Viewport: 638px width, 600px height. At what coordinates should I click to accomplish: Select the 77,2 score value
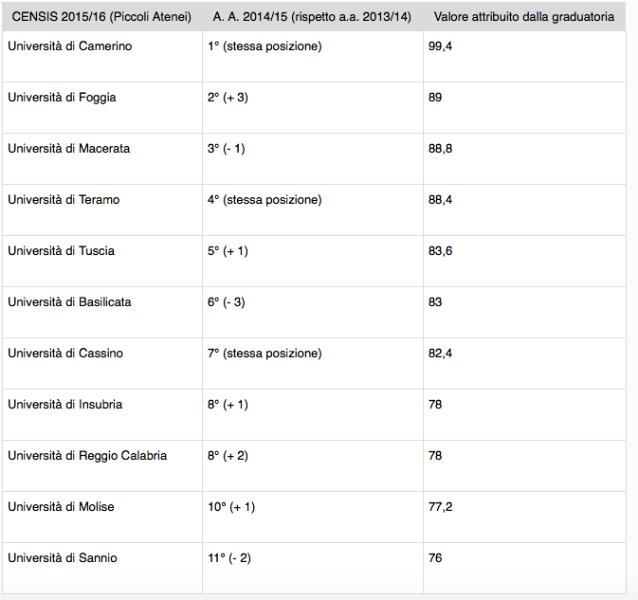(x=440, y=507)
